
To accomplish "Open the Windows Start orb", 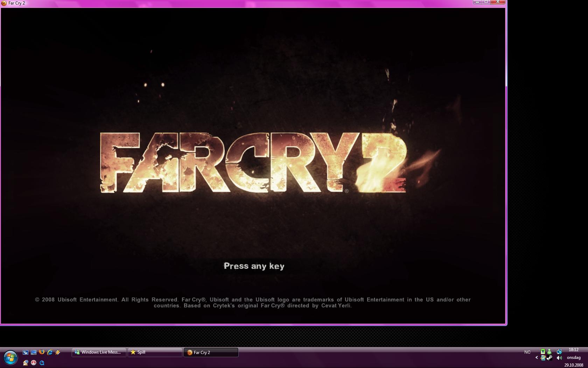I will point(10,358).
